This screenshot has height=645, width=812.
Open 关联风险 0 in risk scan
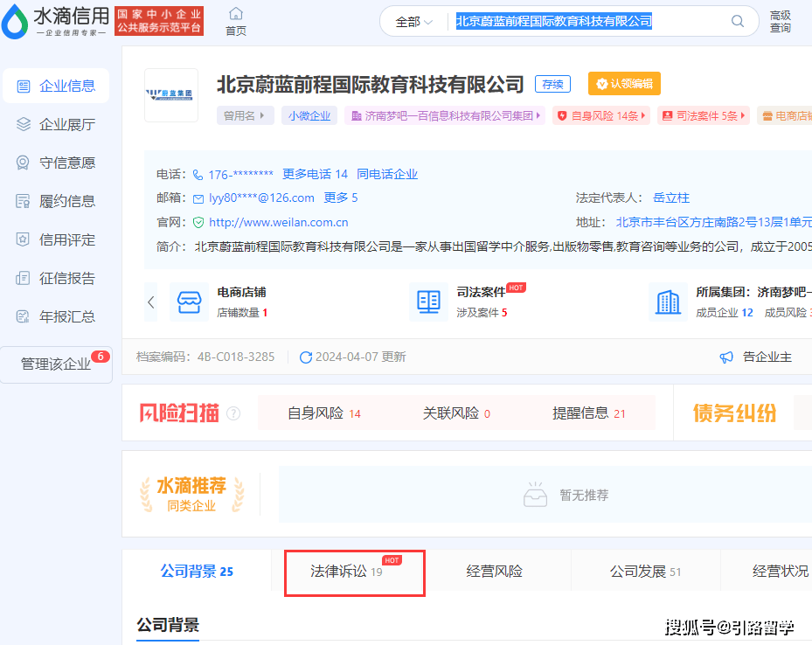pyautogui.click(x=456, y=413)
